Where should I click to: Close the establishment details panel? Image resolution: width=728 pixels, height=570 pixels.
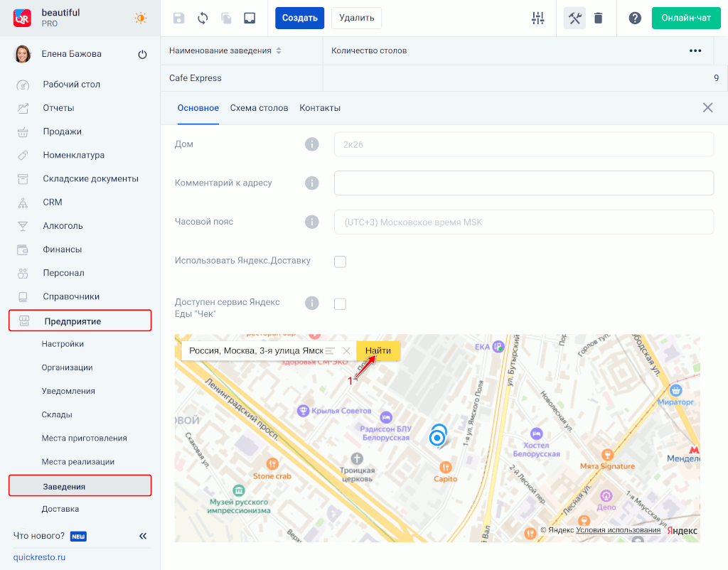coord(707,108)
